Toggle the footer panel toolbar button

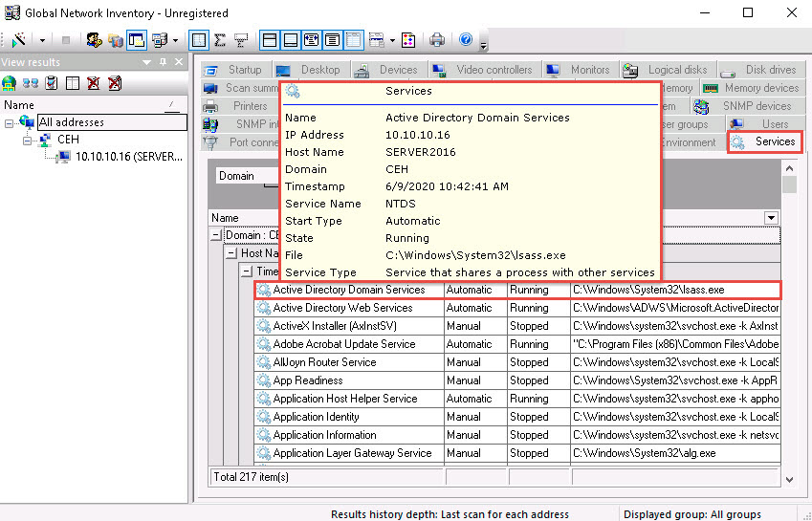coord(291,40)
